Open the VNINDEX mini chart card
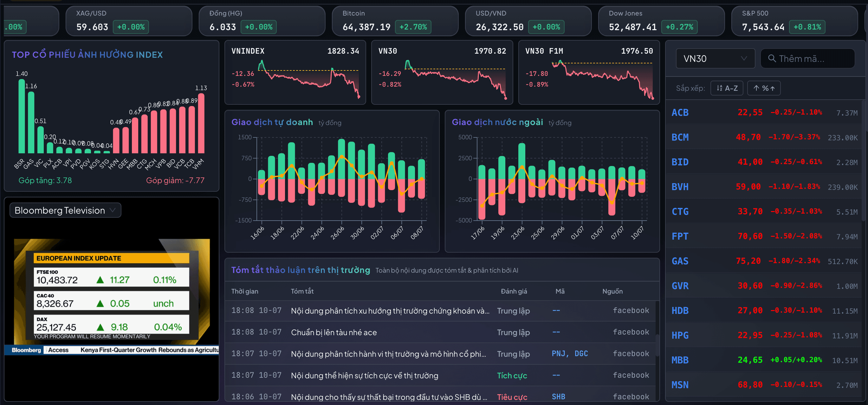This screenshot has width=868, height=405. pos(295,72)
